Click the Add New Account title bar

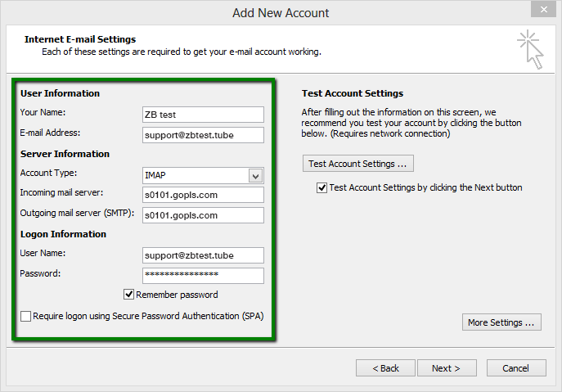click(281, 11)
